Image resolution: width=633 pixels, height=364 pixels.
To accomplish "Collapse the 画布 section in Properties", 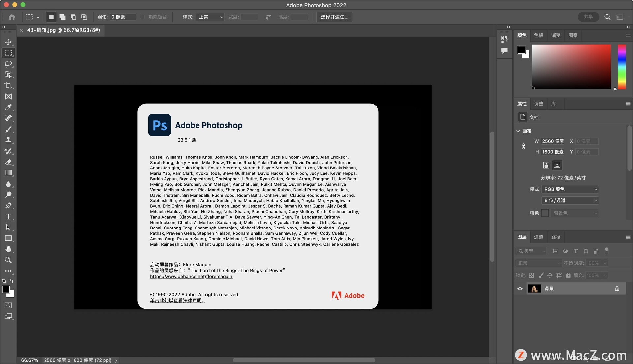I will [x=518, y=131].
